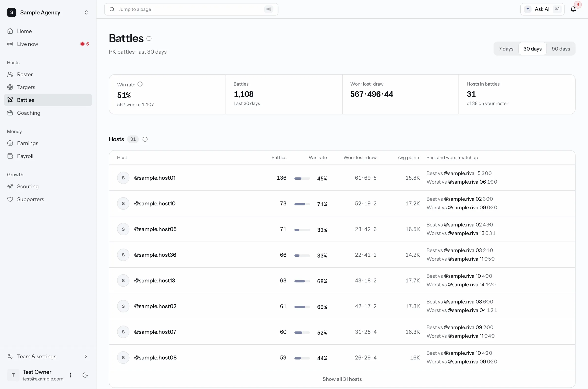Open the Scouting page
The width and height of the screenshot is (588, 389).
click(x=48, y=186)
